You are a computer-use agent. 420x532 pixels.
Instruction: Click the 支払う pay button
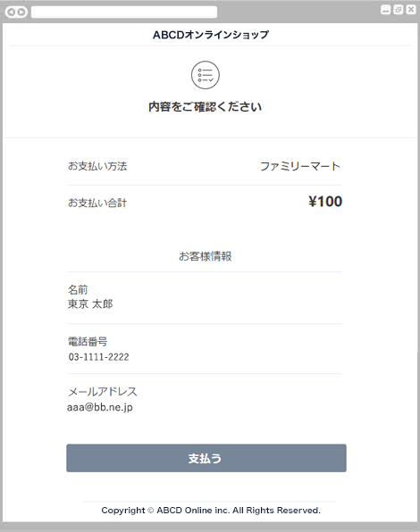tap(206, 458)
